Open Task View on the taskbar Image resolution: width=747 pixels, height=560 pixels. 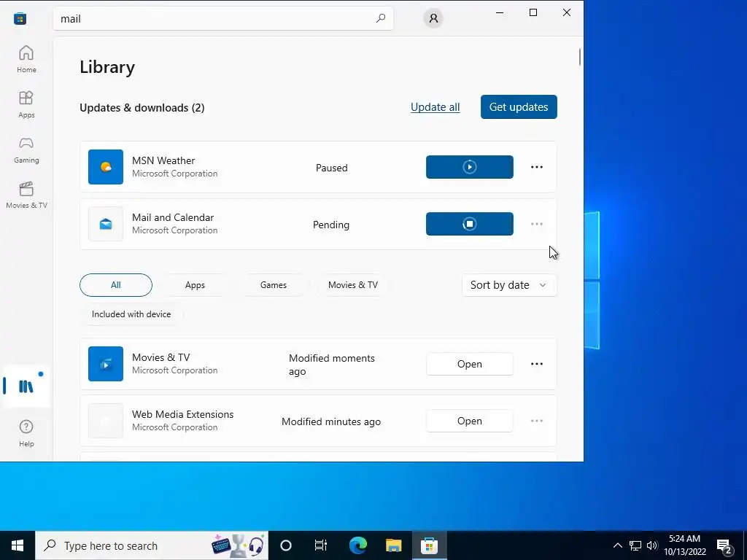tap(321, 545)
